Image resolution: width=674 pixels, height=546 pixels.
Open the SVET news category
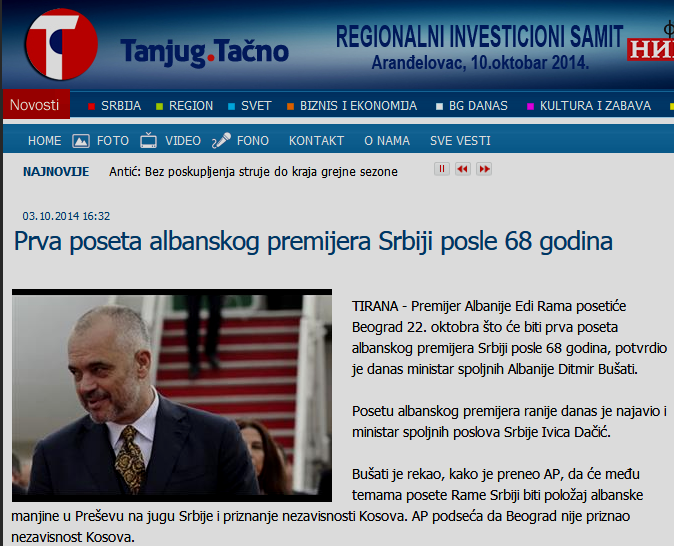click(x=257, y=106)
